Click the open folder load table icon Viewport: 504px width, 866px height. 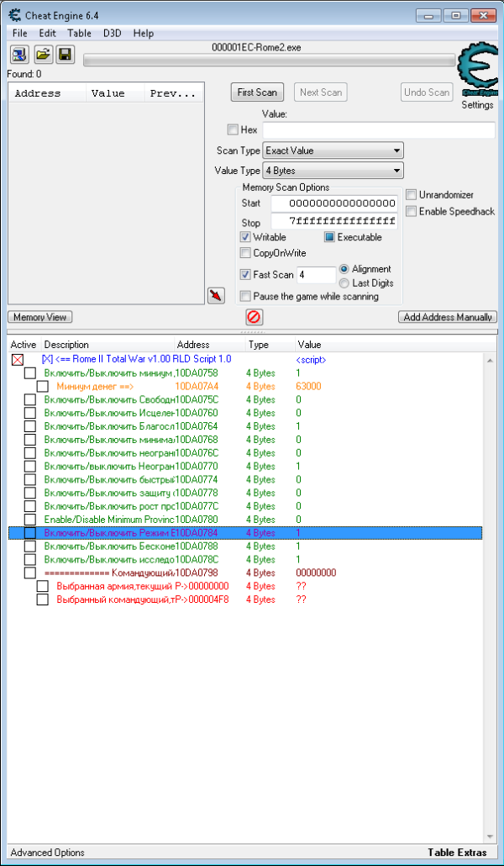(x=43, y=55)
